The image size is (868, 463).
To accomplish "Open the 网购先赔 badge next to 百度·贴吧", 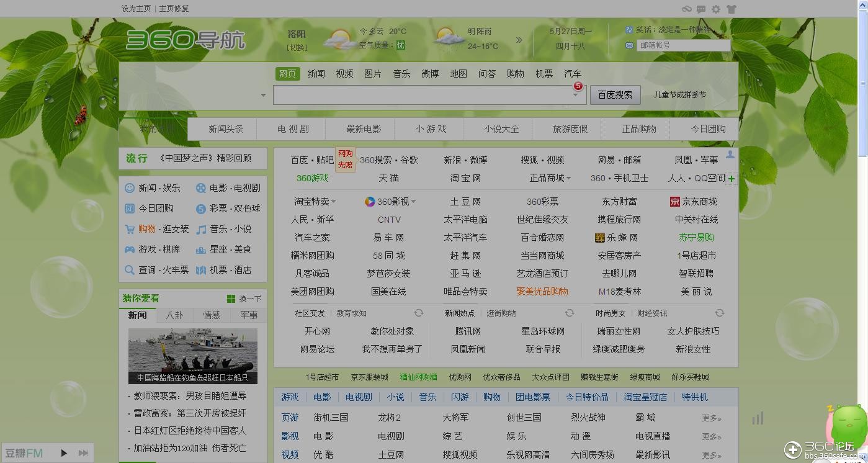I will coord(346,160).
